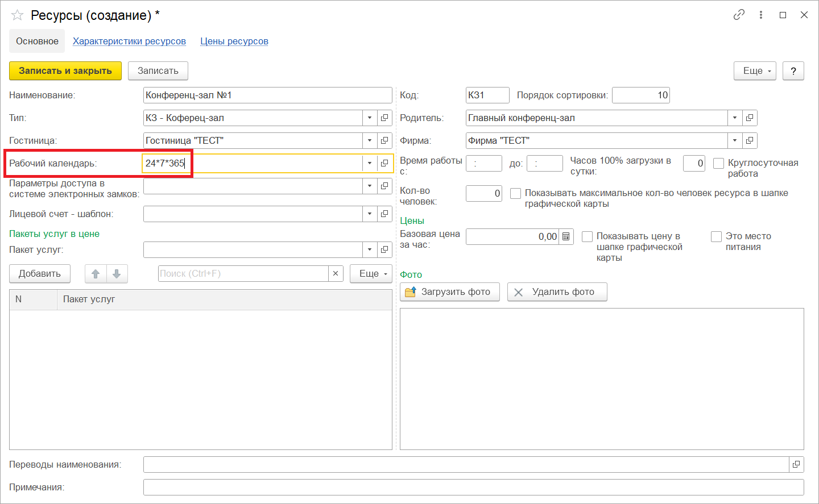Expand the Гостиница dropdown list
The width and height of the screenshot is (819, 504).
click(370, 140)
